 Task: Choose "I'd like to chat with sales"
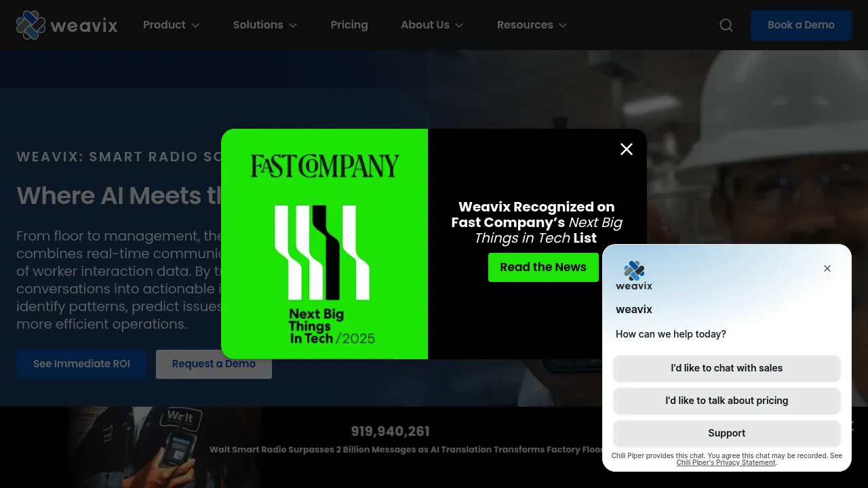tap(727, 368)
